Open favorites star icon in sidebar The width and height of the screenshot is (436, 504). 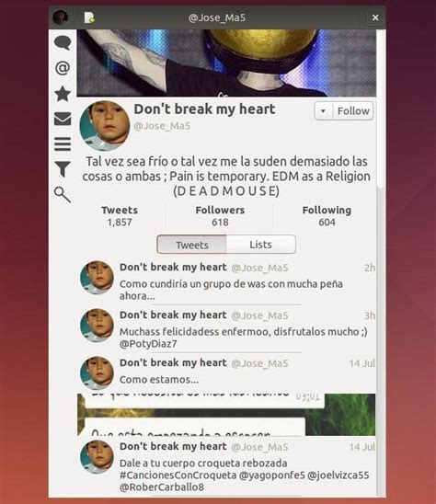coord(63,94)
